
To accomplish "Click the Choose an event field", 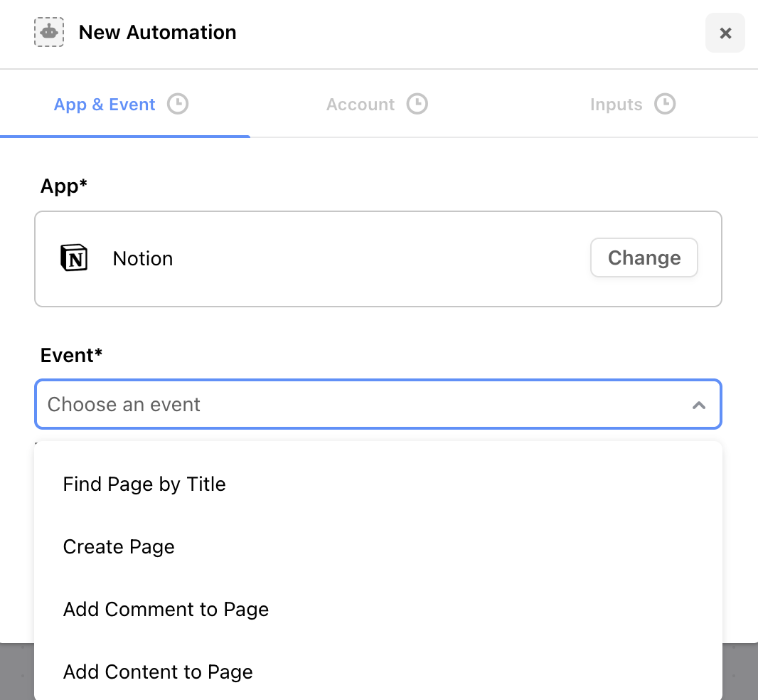I will (x=378, y=405).
